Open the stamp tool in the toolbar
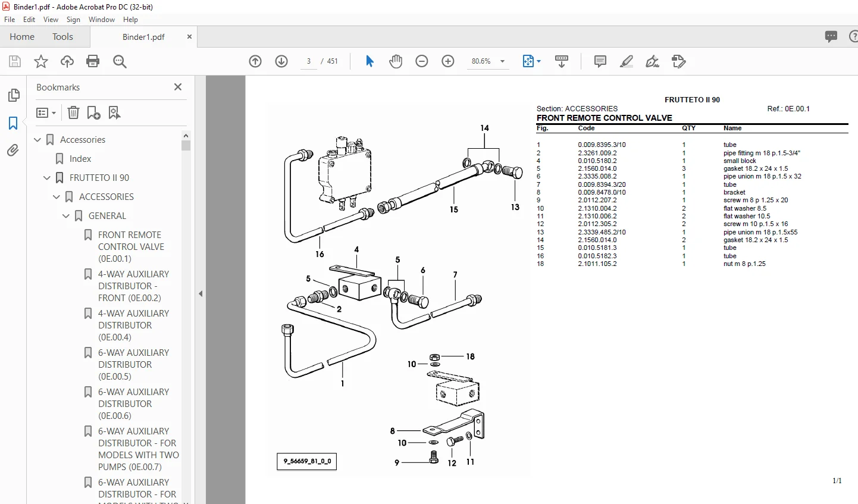This screenshot has height=504, width=858. [679, 61]
